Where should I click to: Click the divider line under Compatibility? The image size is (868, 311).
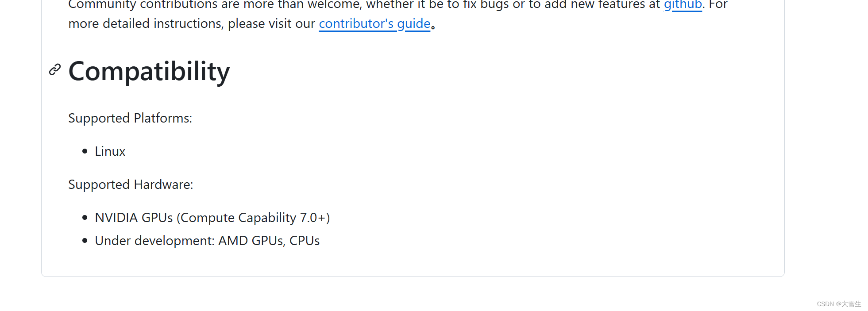(x=413, y=94)
